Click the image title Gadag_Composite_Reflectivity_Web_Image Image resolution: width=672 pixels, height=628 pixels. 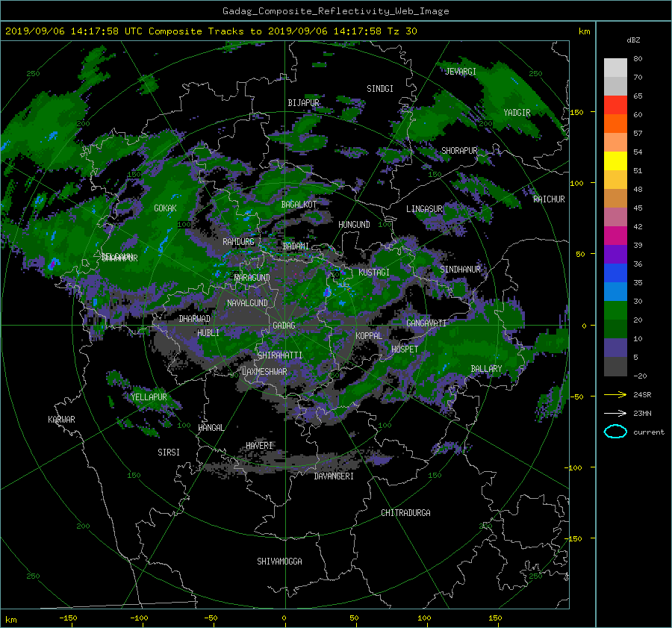click(335, 11)
